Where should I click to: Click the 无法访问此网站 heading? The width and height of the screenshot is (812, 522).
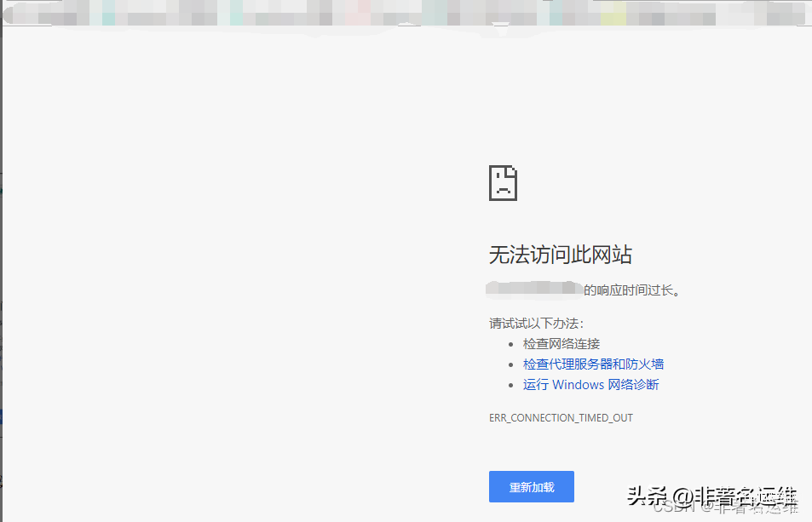pyautogui.click(x=560, y=254)
